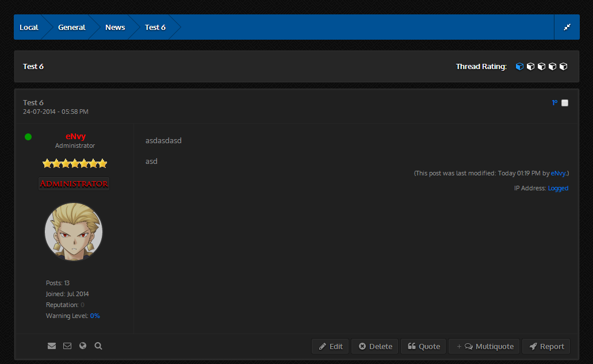Rate thread five cubes
593x364 pixels.
[563, 67]
